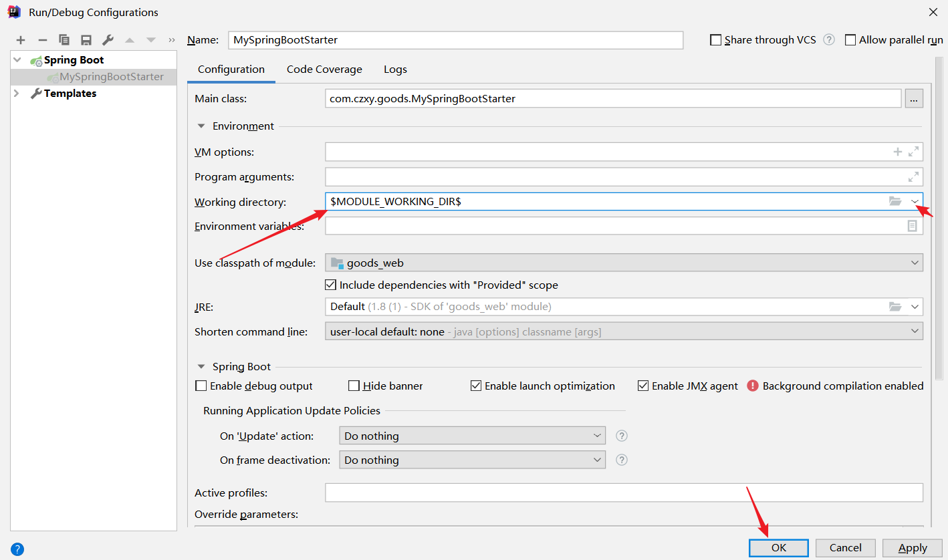The image size is (948, 560).
Task: Click the Cancel button
Action: (846, 547)
